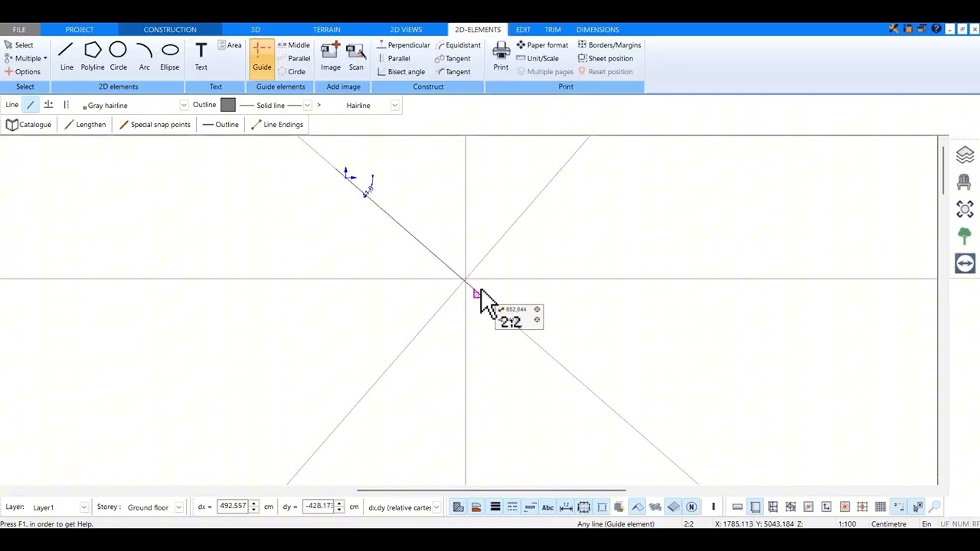The height and width of the screenshot is (551, 980).
Task: Open the Scan tool
Action: tap(356, 57)
